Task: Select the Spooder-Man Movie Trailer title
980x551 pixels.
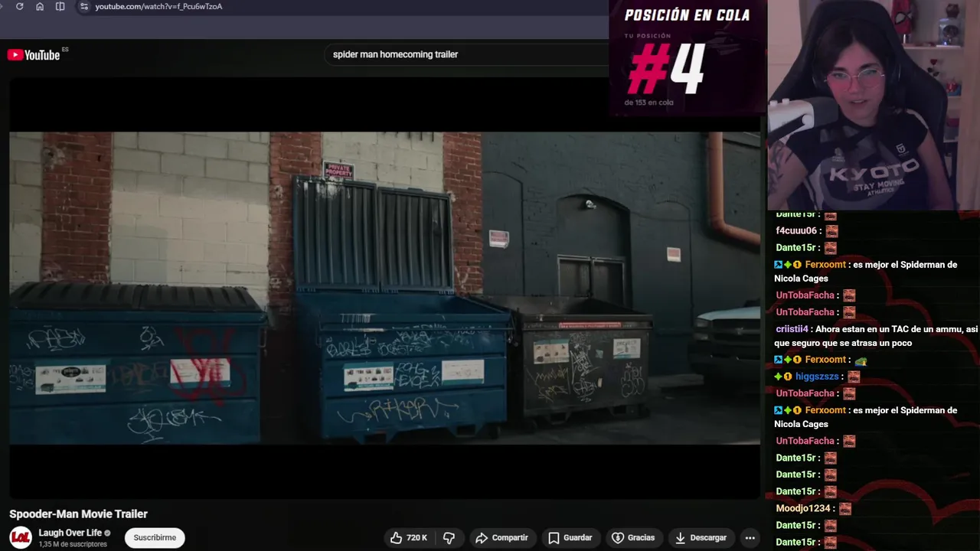Action: pos(78,514)
